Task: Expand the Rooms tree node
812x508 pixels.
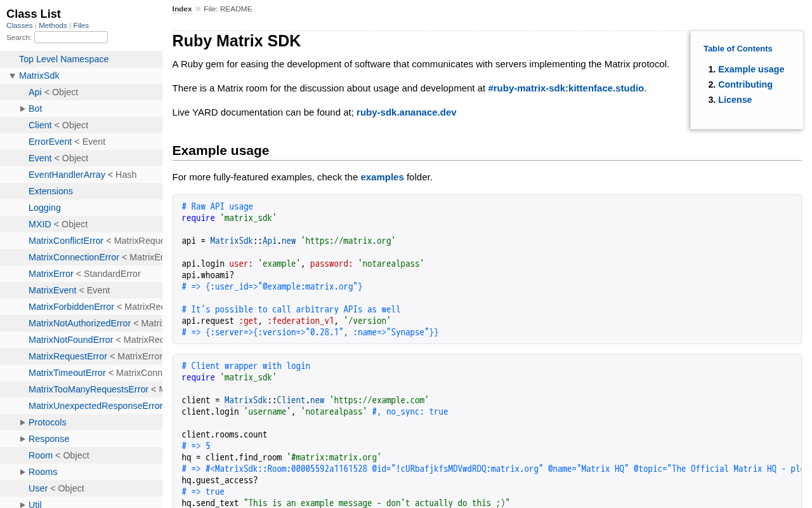Action: tap(23, 472)
